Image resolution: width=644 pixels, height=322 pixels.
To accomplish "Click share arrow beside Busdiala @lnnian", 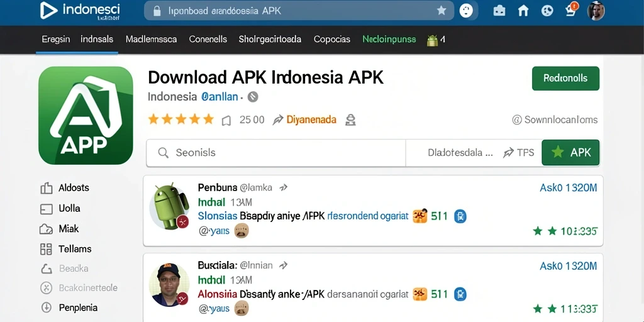I will pyautogui.click(x=284, y=265).
